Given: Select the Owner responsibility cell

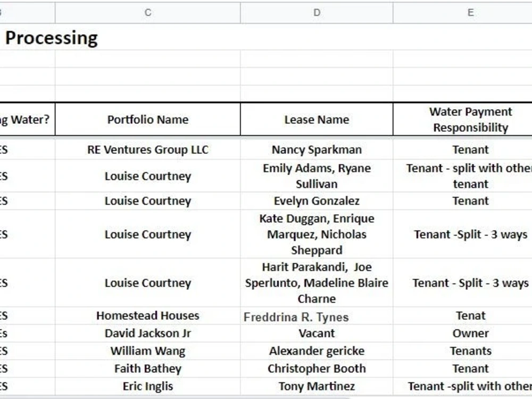Looking at the screenshot, I should click(x=462, y=333).
